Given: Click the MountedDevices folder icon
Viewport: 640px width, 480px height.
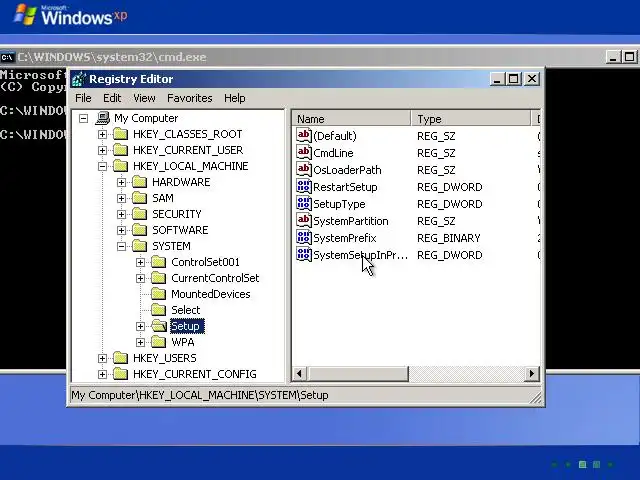Looking at the screenshot, I should click(x=158, y=294).
